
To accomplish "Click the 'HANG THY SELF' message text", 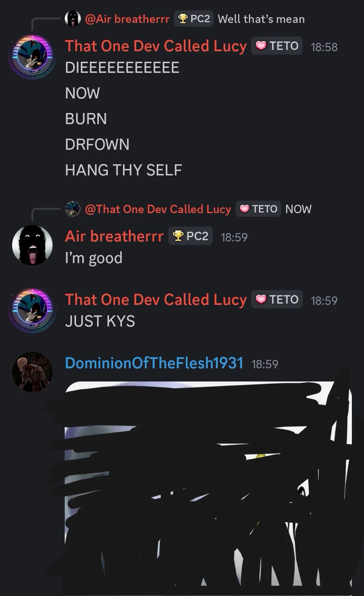I will tap(123, 170).
